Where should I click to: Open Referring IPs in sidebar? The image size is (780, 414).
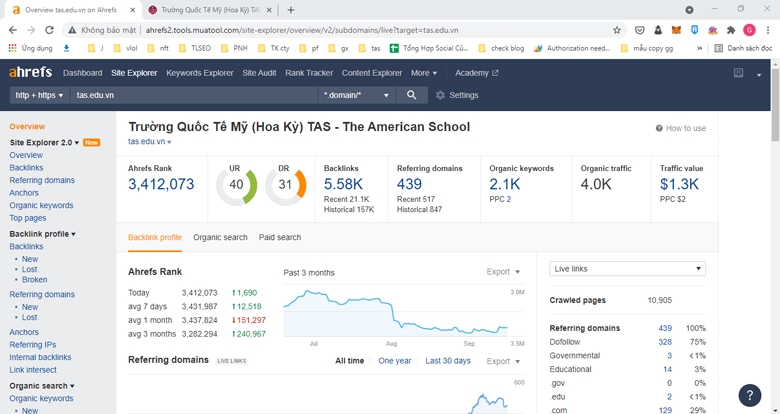click(33, 345)
